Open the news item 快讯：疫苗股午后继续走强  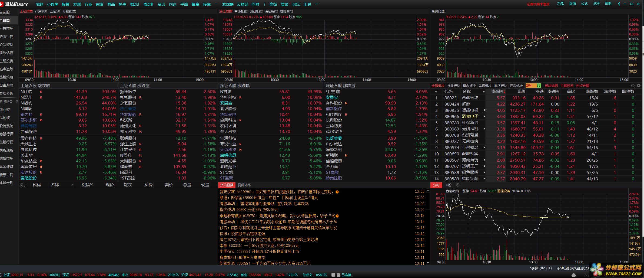242,234
